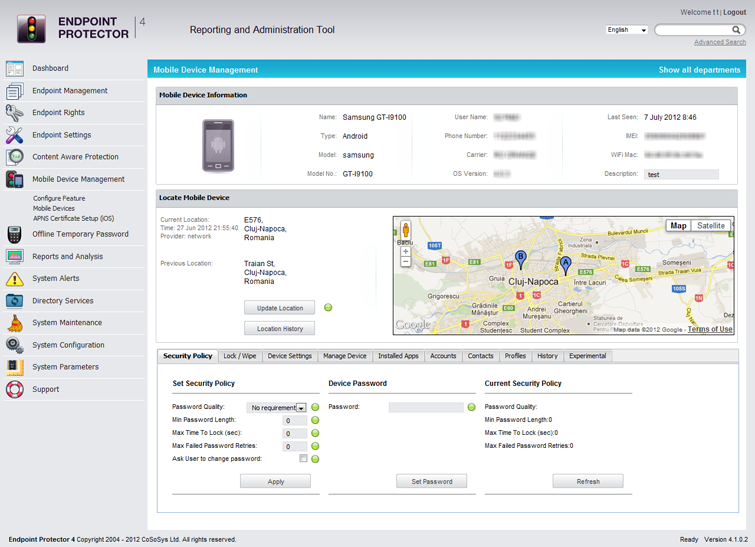Open the Endpoint Rights keys icon
Viewport: 755px width, 547px height.
pos(14,113)
